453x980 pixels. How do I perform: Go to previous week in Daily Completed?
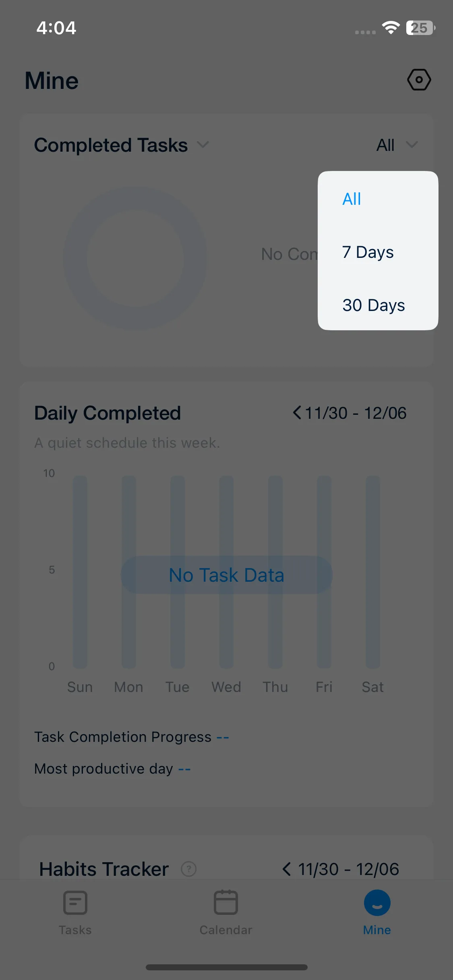coord(297,413)
